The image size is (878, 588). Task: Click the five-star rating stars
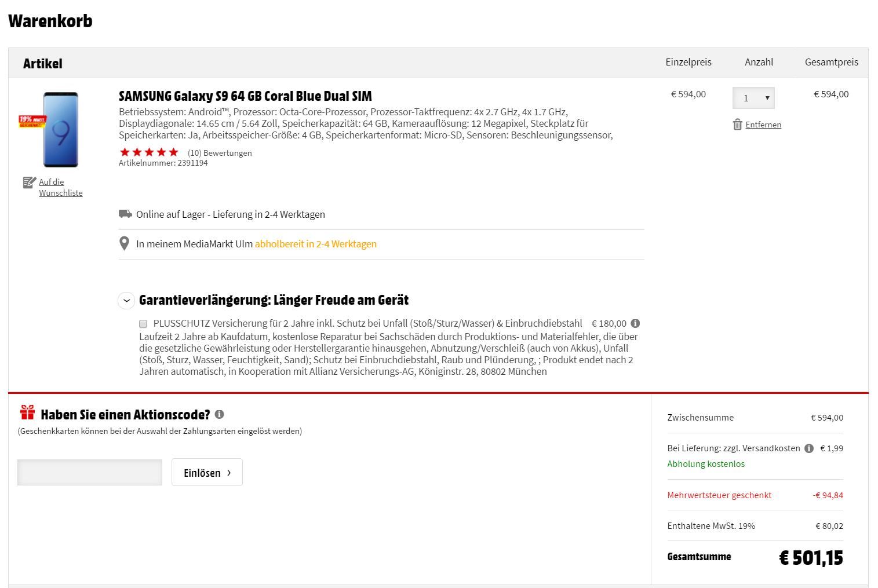[149, 152]
